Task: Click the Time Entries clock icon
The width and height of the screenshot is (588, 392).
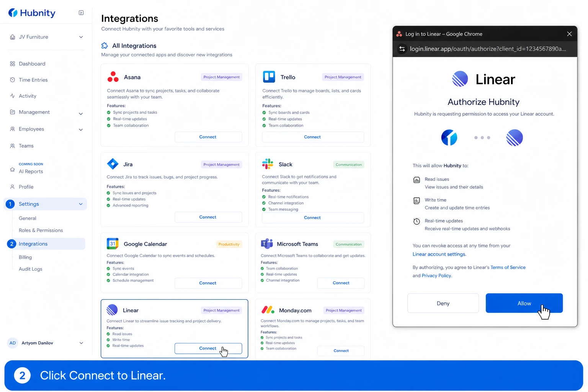Action: tap(13, 80)
